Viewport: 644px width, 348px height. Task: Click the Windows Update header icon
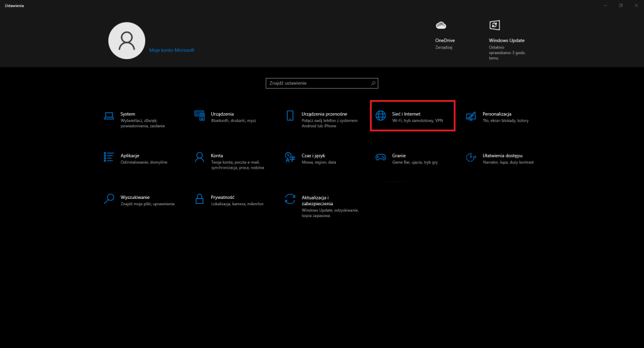point(495,25)
